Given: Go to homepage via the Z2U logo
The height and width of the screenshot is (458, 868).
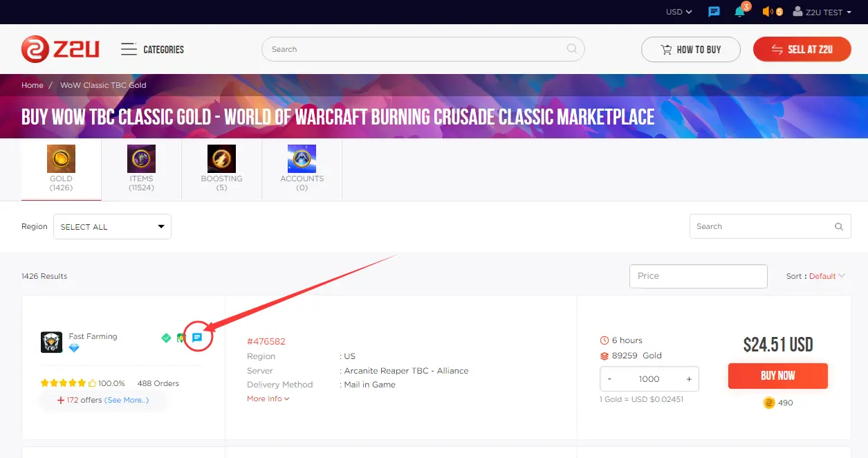Looking at the screenshot, I should coord(61,49).
